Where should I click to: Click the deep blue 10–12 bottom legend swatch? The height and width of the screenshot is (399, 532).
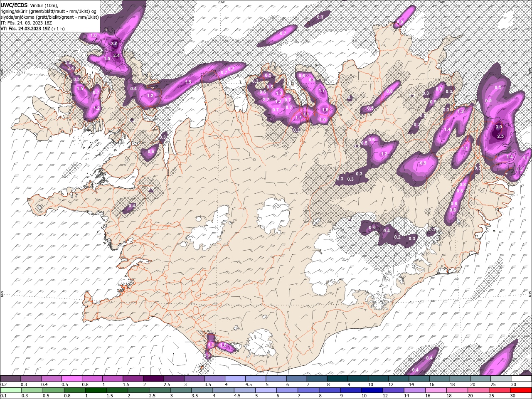tap(372, 390)
